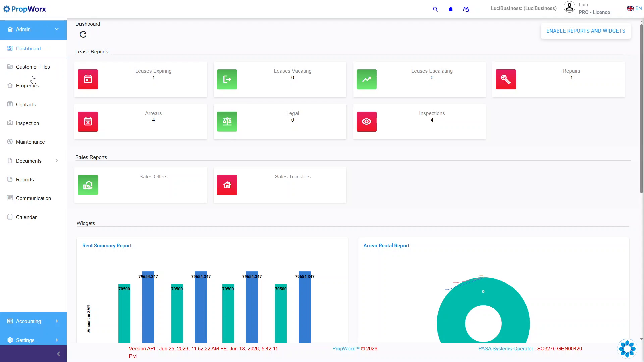Click the Sales Transfers house icon
The width and height of the screenshot is (644, 362).
pos(227,185)
